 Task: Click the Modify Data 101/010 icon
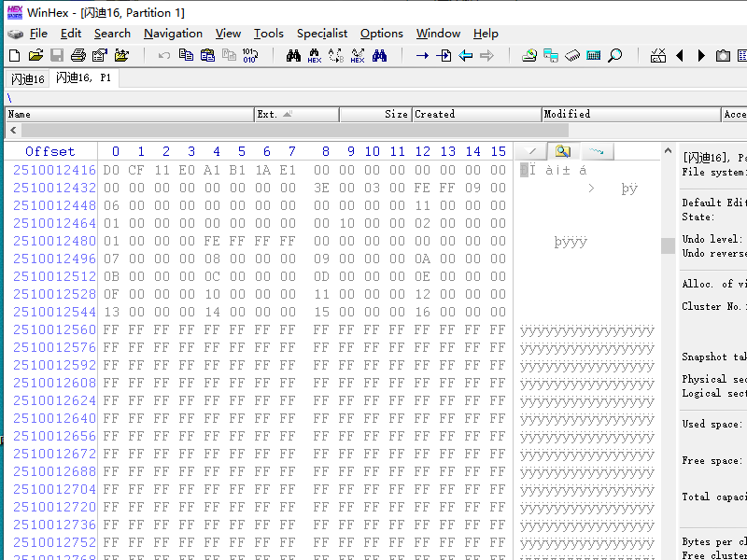[250, 56]
